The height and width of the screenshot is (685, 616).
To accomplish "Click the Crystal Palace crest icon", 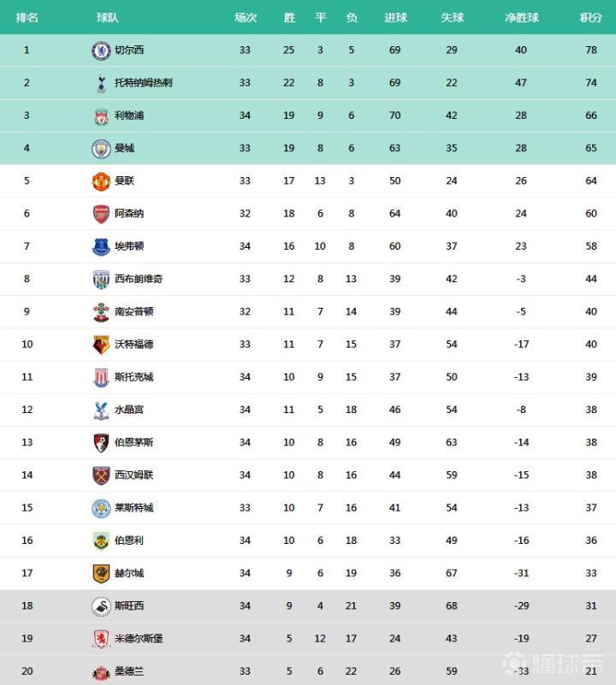I will tap(101, 410).
